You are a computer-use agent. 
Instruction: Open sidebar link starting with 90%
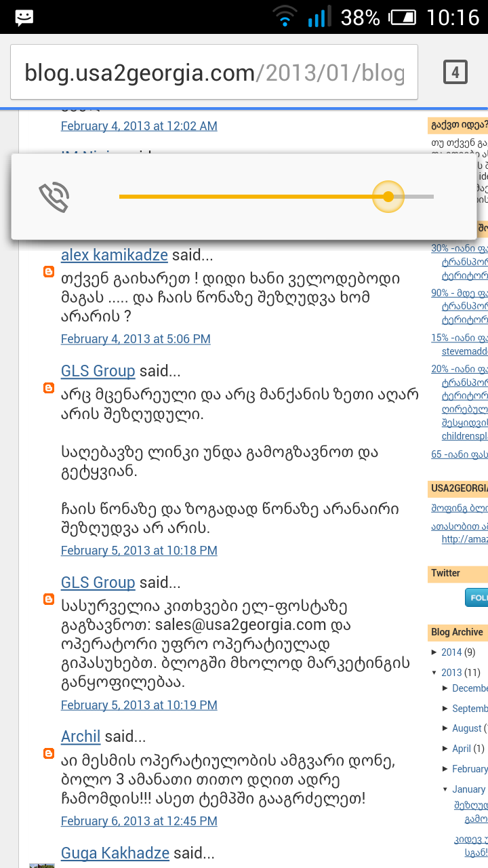coord(460,307)
